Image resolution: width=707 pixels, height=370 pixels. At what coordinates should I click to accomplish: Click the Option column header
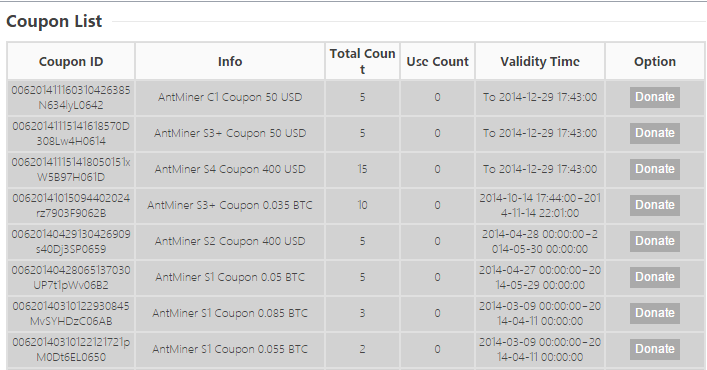click(655, 61)
